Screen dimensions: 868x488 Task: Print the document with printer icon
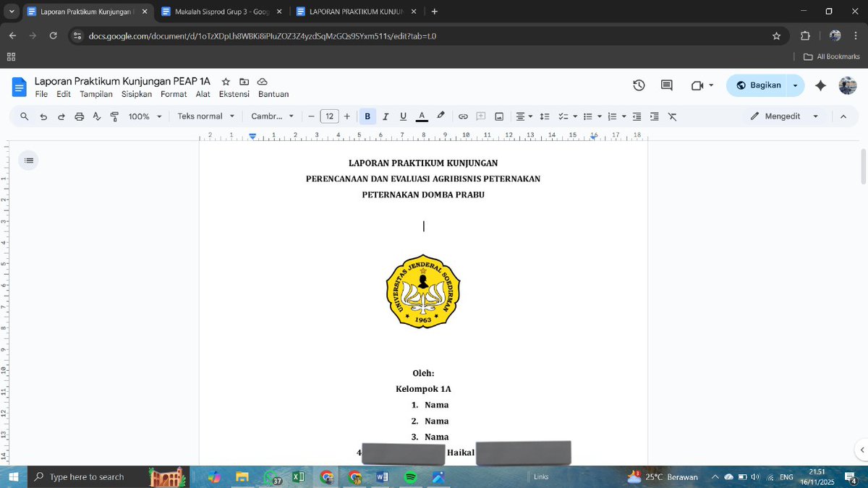(x=80, y=116)
